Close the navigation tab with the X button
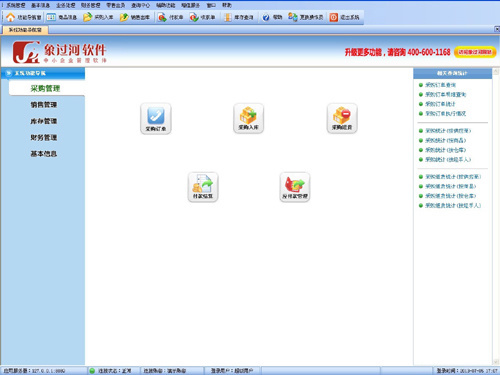The height and width of the screenshot is (375, 500). [x=497, y=29]
